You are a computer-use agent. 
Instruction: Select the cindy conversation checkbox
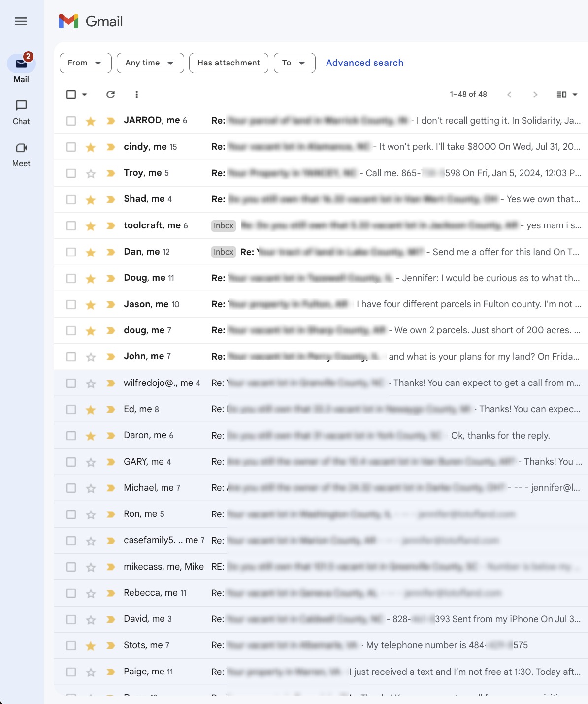(71, 147)
